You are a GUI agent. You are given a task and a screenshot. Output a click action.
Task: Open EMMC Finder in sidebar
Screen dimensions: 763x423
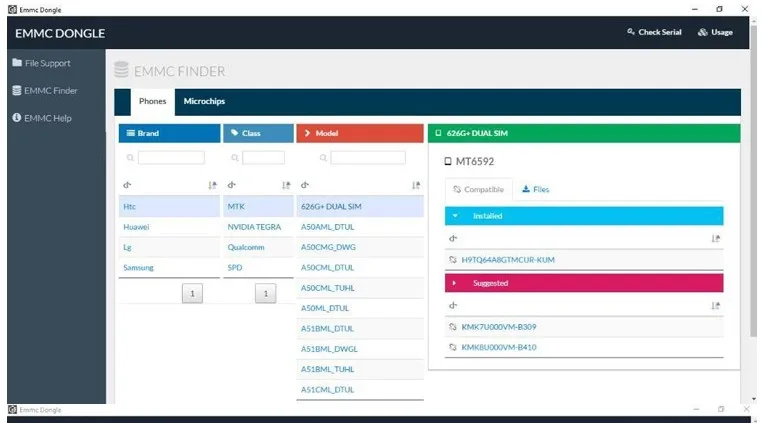45,91
